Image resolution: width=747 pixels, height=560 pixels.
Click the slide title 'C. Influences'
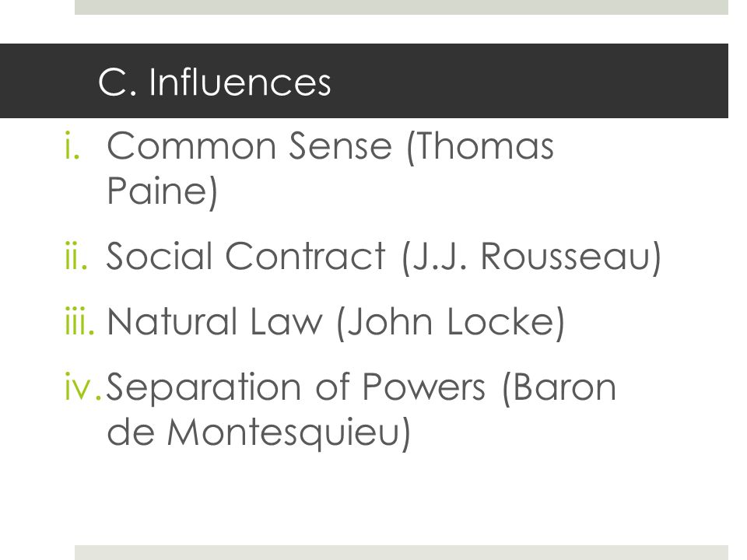click(215, 82)
